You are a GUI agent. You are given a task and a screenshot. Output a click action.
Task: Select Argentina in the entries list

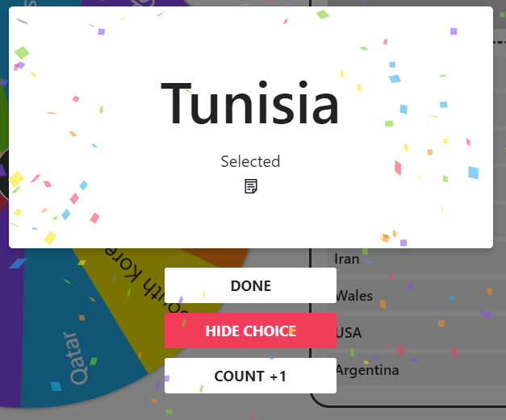click(x=367, y=370)
